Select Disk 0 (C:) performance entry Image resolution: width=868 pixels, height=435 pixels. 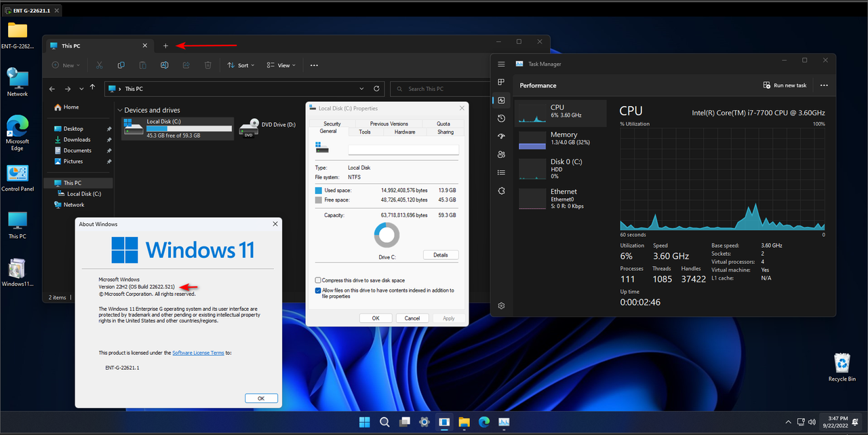pyautogui.click(x=561, y=168)
